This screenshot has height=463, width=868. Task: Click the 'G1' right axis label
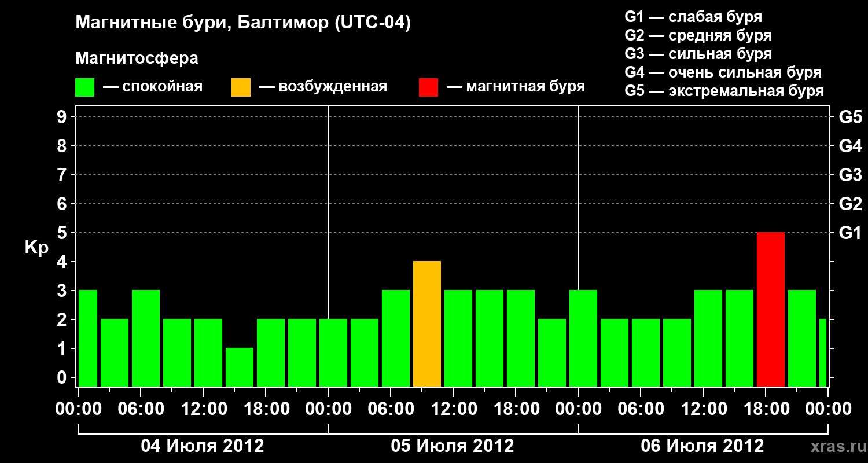850,233
